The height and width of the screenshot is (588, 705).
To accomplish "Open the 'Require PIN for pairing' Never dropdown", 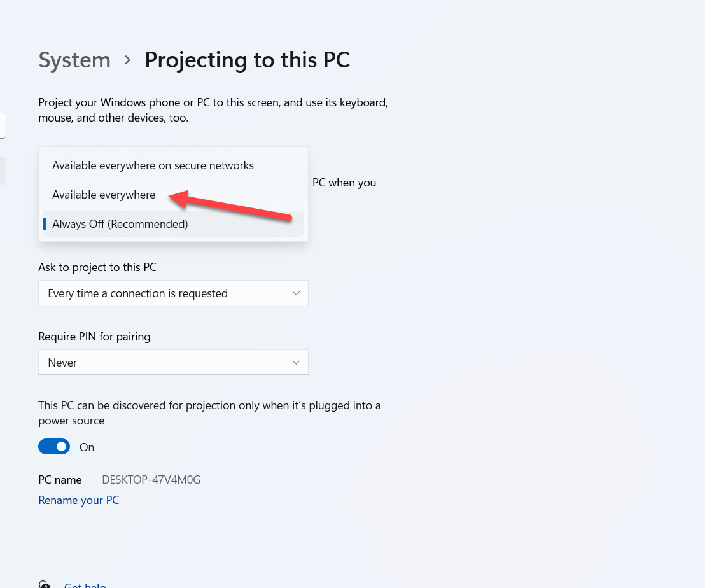I will click(173, 362).
